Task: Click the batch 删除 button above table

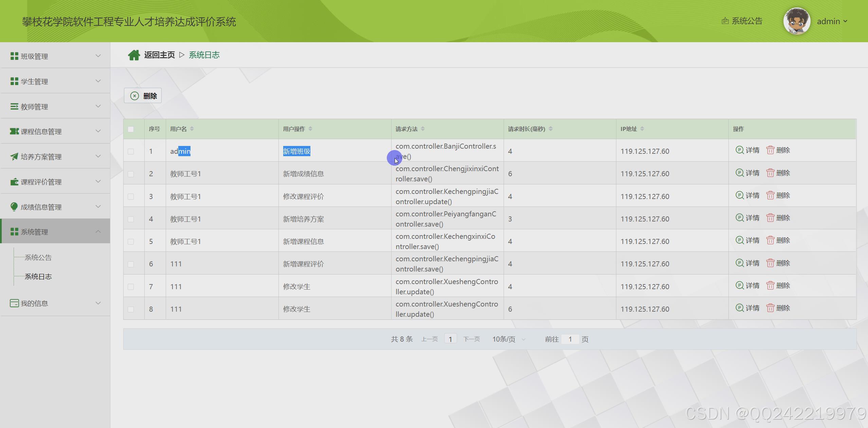Action: click(x=143, y=96)
